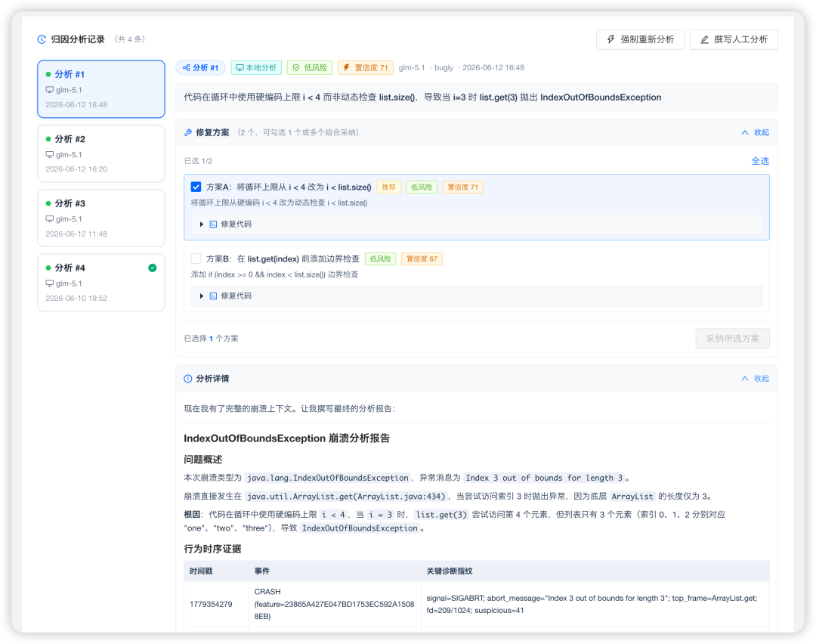Open the 分析 #2 record

[x=101, y=153]
